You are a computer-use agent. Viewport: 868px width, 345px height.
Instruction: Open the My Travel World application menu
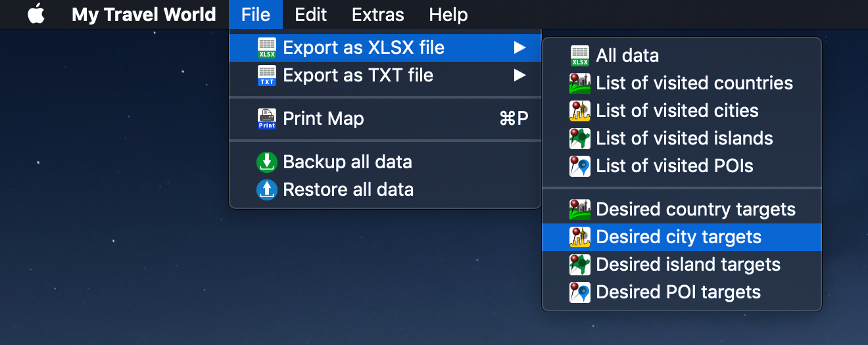[x=144, y=14]
